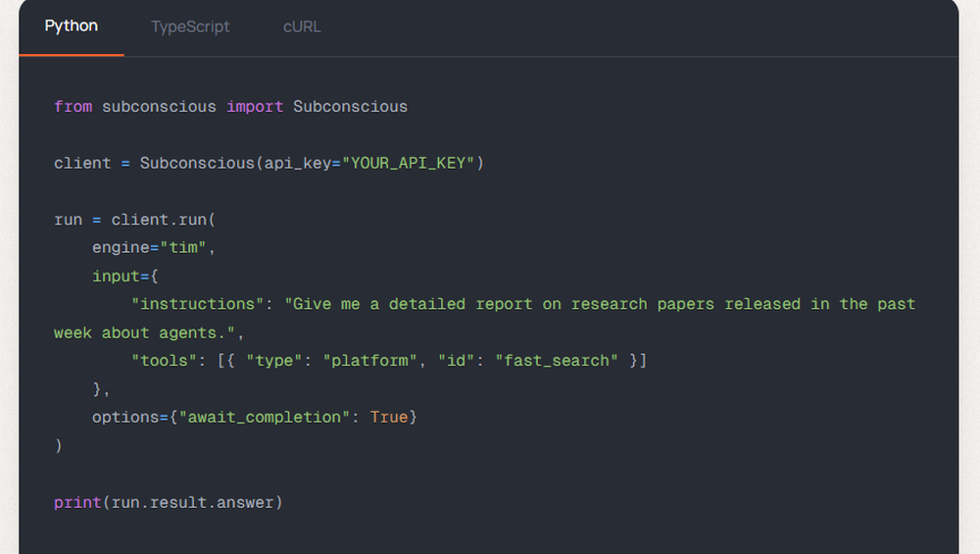The image size is (980, 554).
Task: Click the "tools" key in the code
Action: click(x=164, y=361)
